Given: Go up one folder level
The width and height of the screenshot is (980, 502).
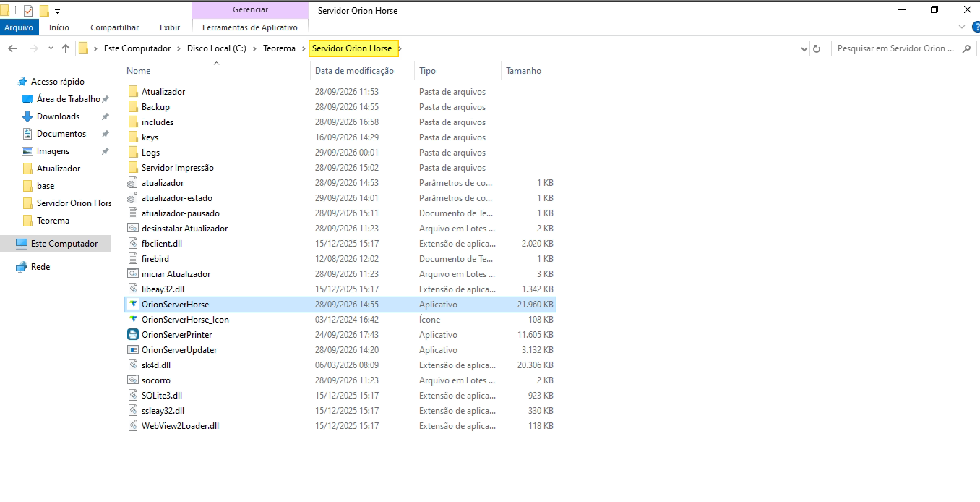Looking at the screenshot, I should point(66,48).
